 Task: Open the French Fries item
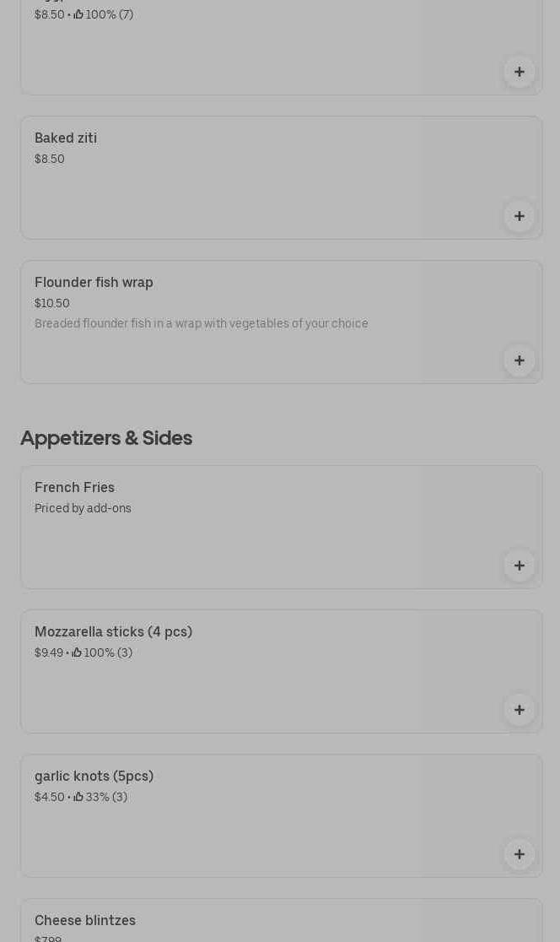(282, 528)
